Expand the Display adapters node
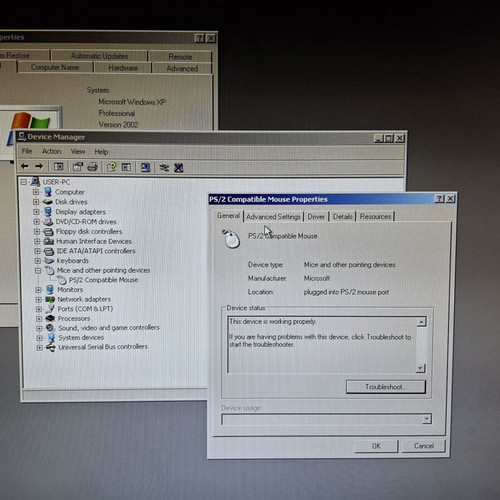500x500 pixels. (36, 212)
